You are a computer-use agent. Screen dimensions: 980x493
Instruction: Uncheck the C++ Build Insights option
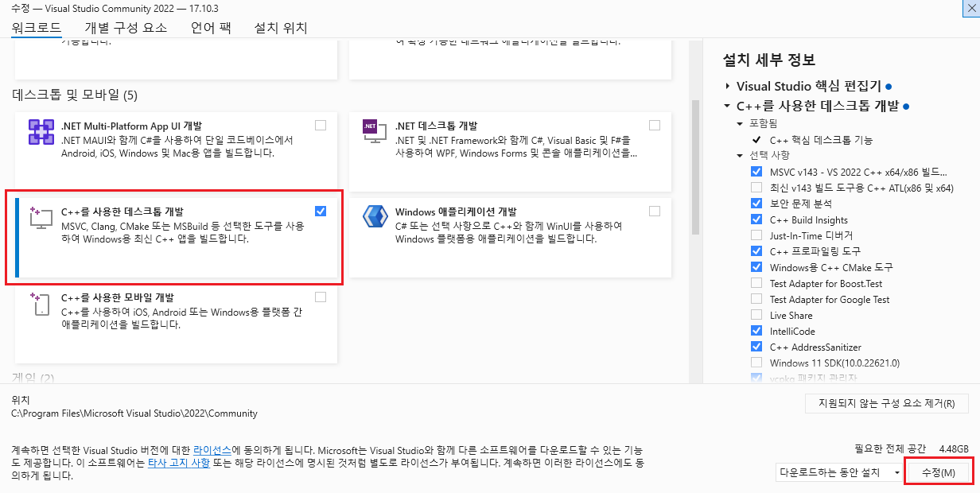(756, 219)
